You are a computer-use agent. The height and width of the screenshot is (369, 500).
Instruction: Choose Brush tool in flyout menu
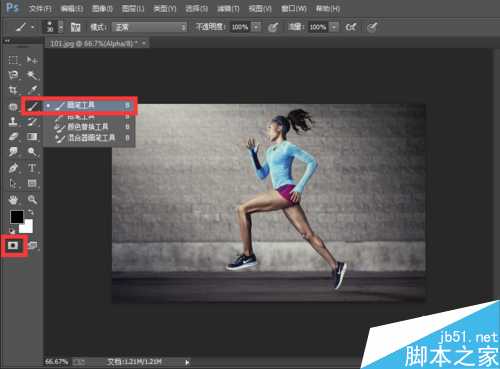pyautogui.click(x=89, y=106)
